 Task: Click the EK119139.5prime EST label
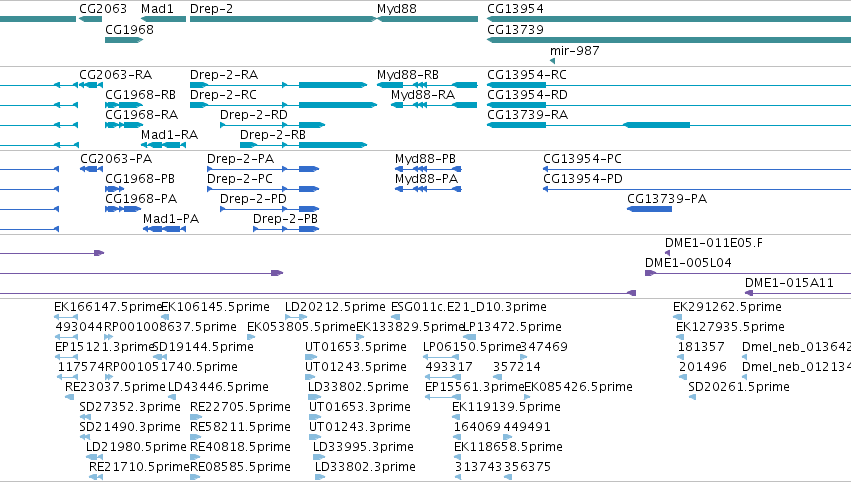click(x=506, y=408)
